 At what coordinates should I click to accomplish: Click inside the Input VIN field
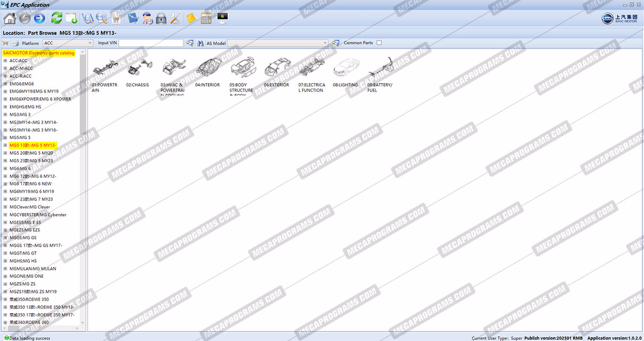click(151, 43)
